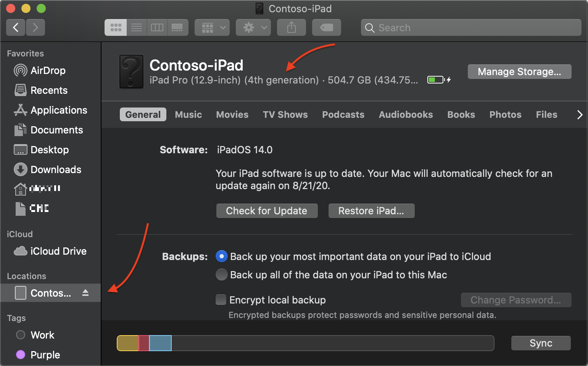Switch to the Books tab
This screenshot has height=366, width=588.
pyautogui.click(x=461, y=114)
